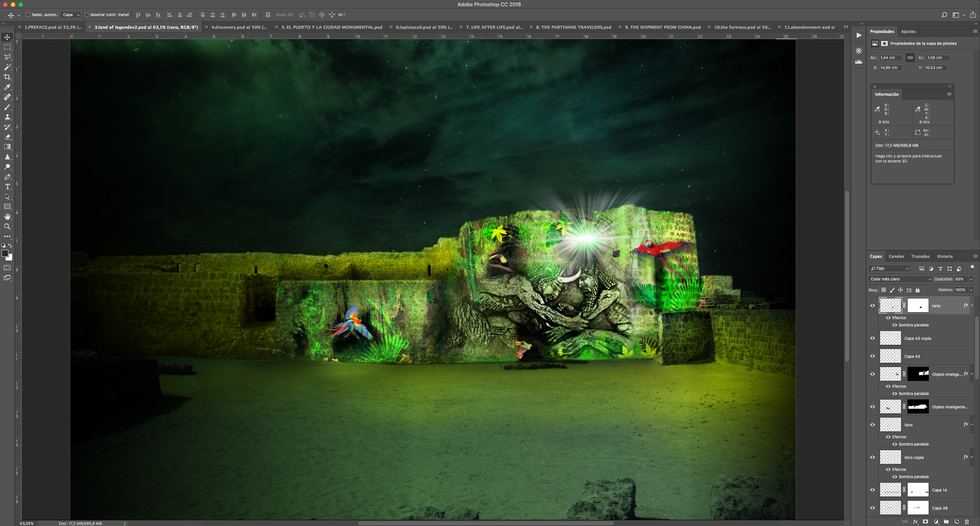Hide the lloro copia layer
Screen dimensions: 980x526
click(x=872, y=457)
